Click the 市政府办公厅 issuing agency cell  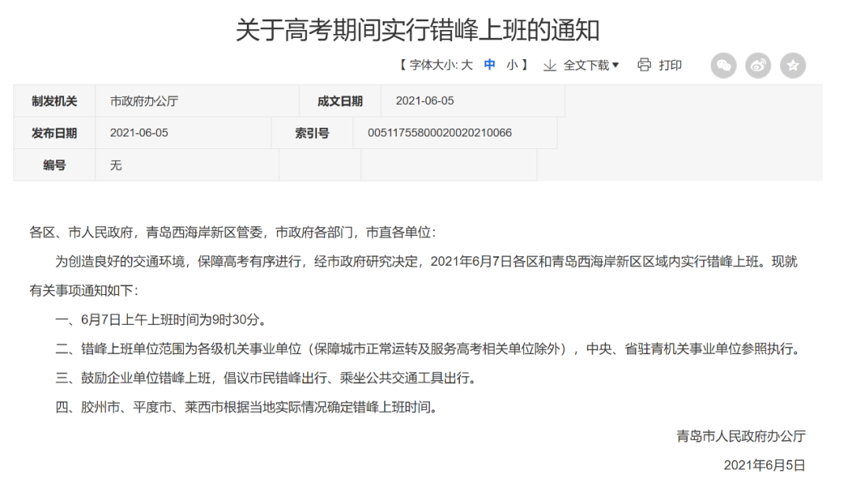click(144, 101)
